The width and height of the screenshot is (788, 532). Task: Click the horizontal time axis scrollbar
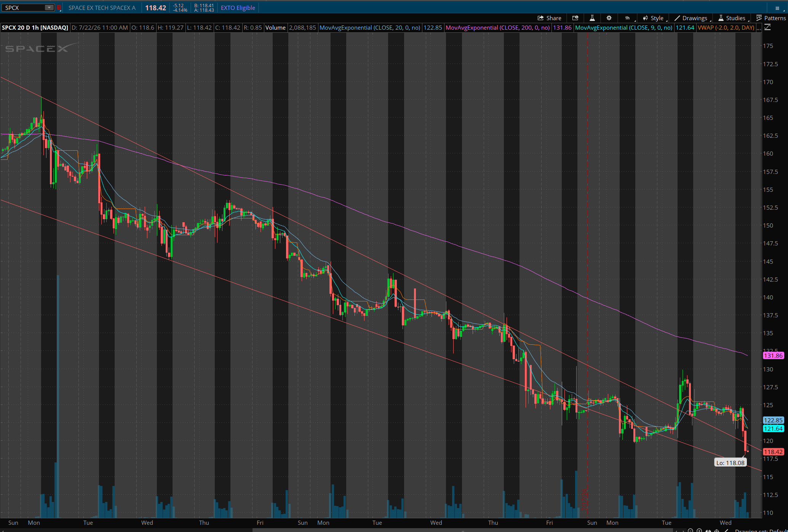(464, 530)
